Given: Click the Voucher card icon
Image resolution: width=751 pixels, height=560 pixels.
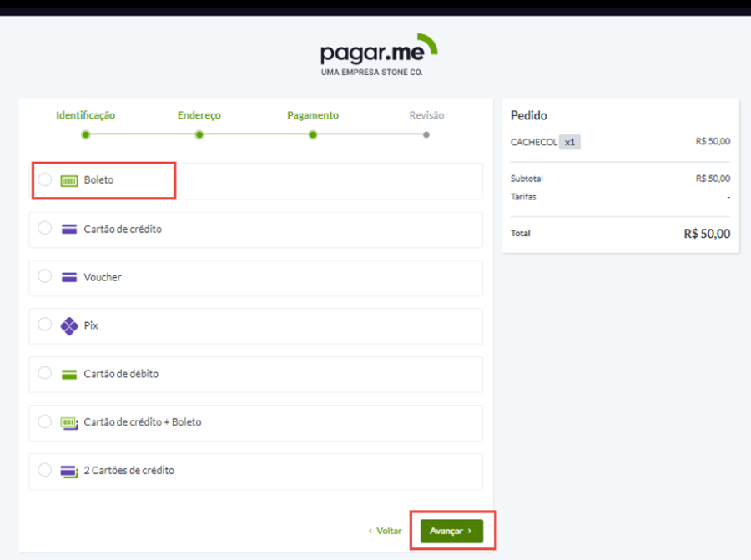Looking at the screenshot, I should [x=69, y=277].
